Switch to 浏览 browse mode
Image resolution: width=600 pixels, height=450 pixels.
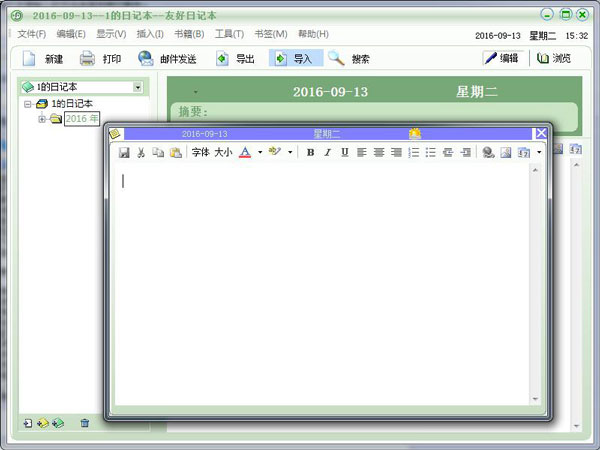pos(554,58)
